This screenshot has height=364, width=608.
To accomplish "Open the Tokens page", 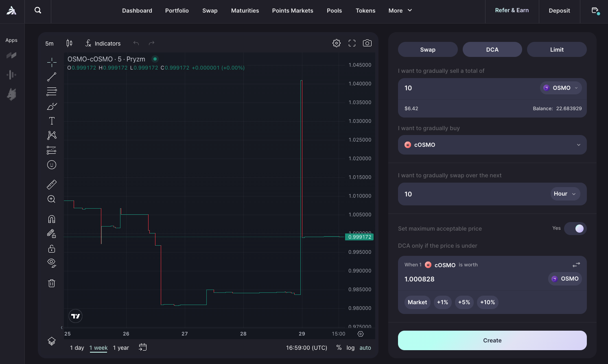I will point(365,11).
